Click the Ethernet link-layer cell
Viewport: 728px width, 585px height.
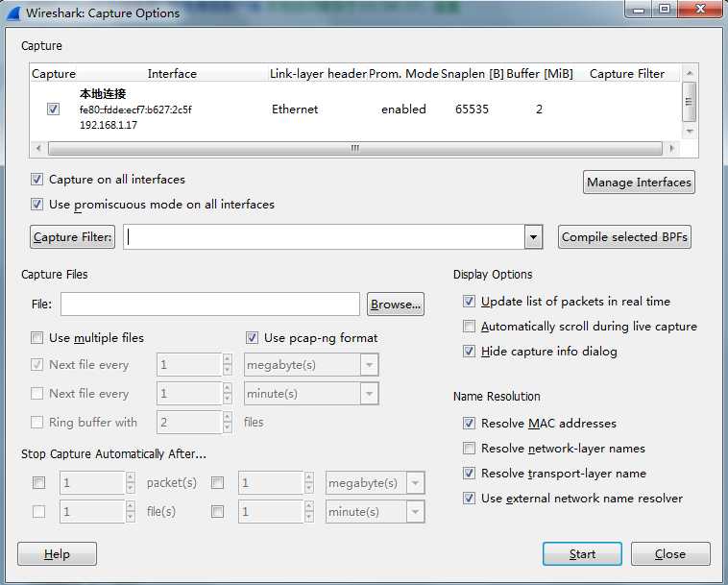pos(295,110)
